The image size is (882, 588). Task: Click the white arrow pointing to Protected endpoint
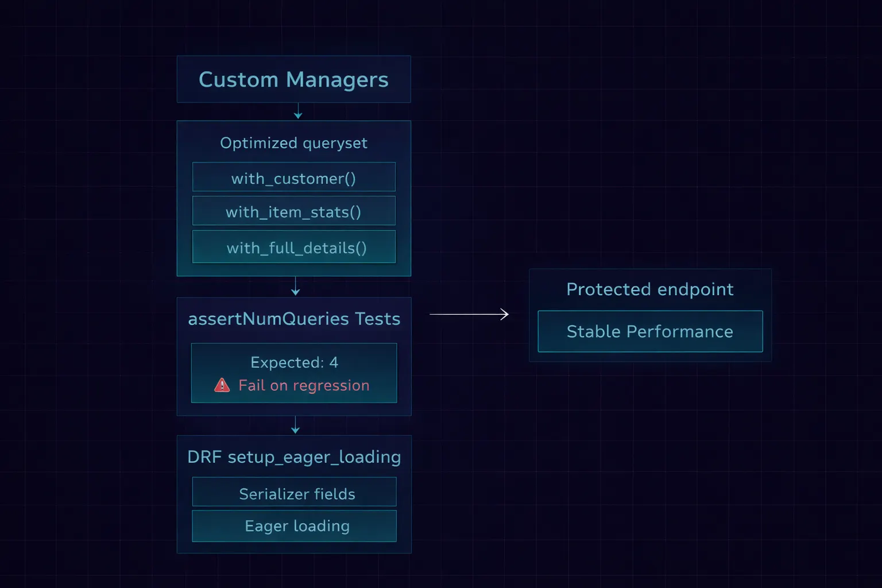pos(469,314)
